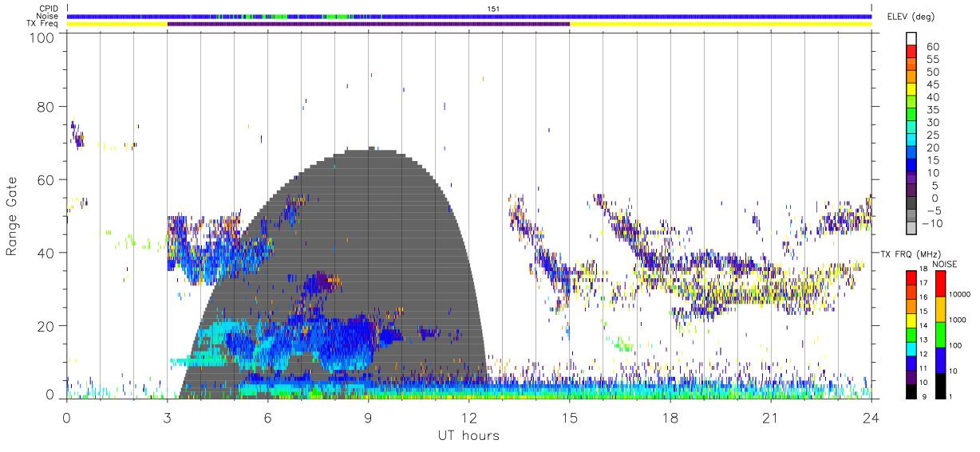
Task: Click the 'ELEV (deg)' legend title
Action: pyautogui.click(x=911, y=16)
